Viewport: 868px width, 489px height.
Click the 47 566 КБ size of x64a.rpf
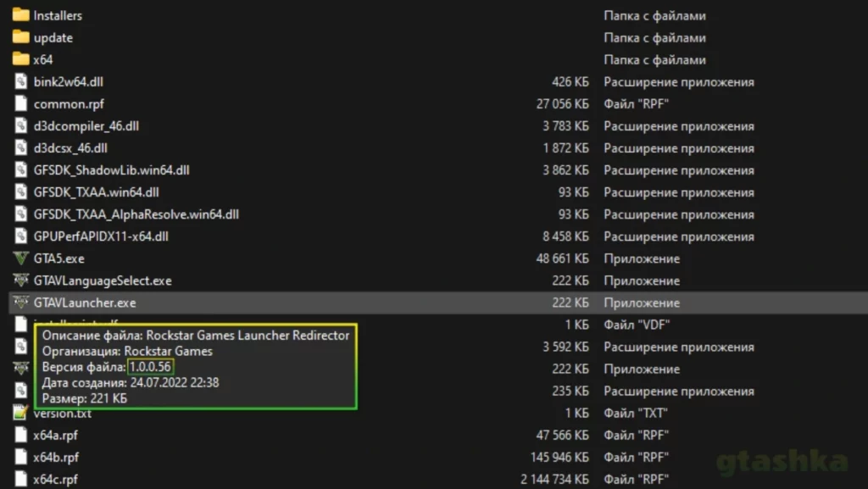click(563, 436)
